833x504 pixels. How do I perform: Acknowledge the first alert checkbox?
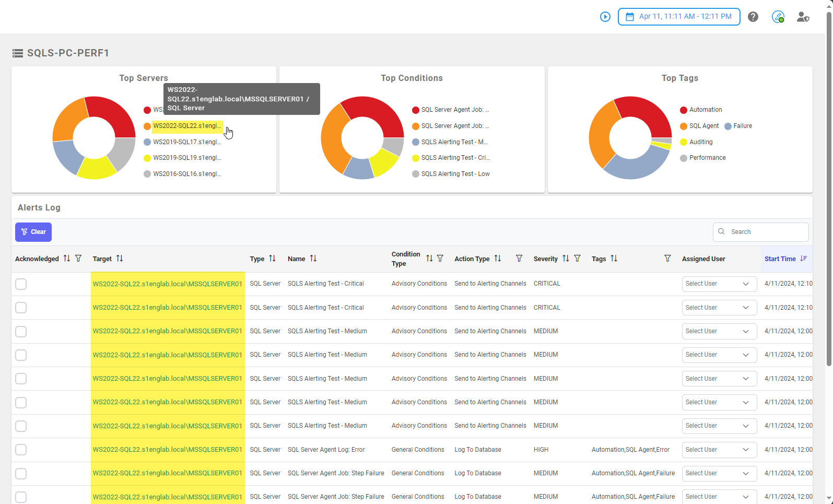click(x=21, y=284)
